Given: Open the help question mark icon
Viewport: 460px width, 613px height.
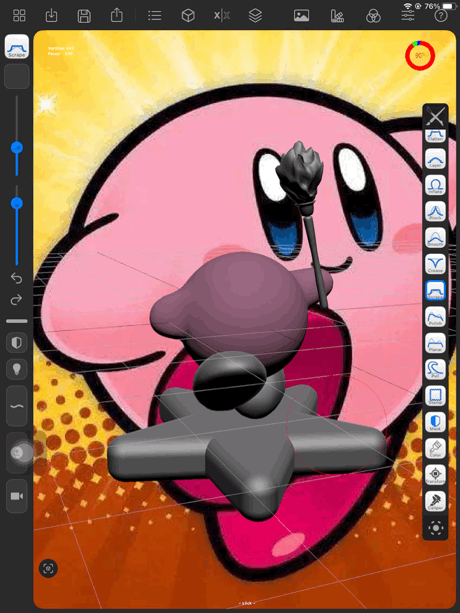Looking at the screenshot, I should 441,16.
